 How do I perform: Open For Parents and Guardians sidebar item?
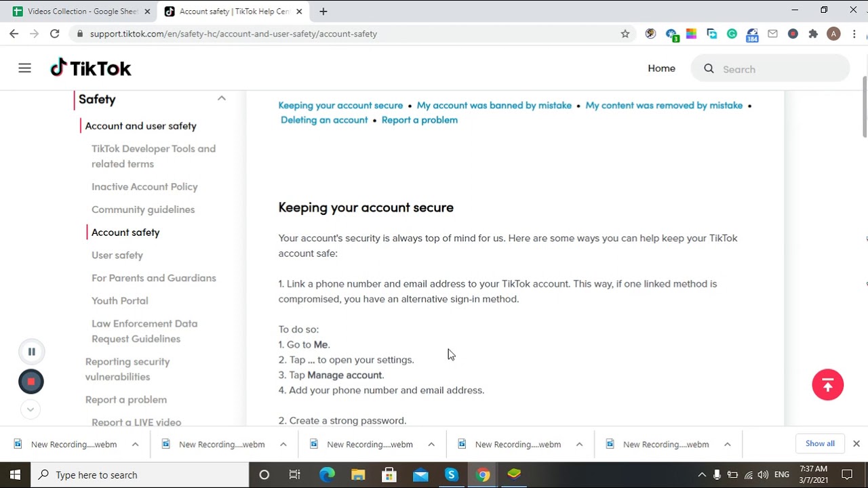154,278
